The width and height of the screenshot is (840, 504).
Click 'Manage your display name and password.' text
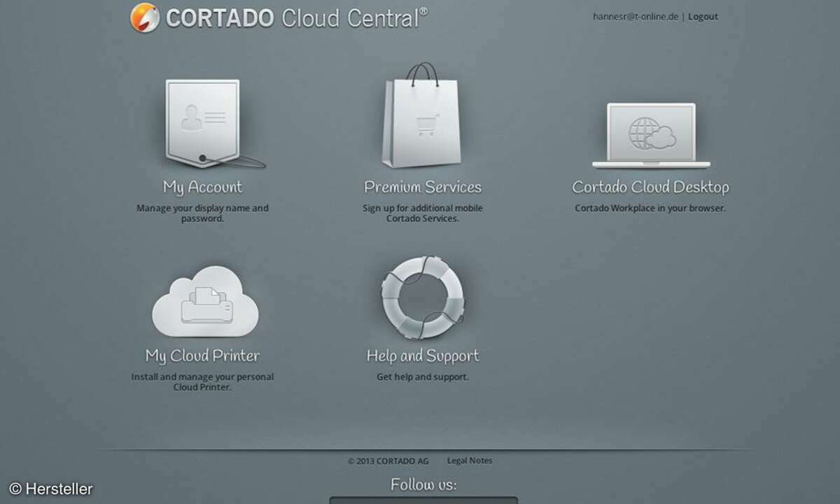pos(202,213)
